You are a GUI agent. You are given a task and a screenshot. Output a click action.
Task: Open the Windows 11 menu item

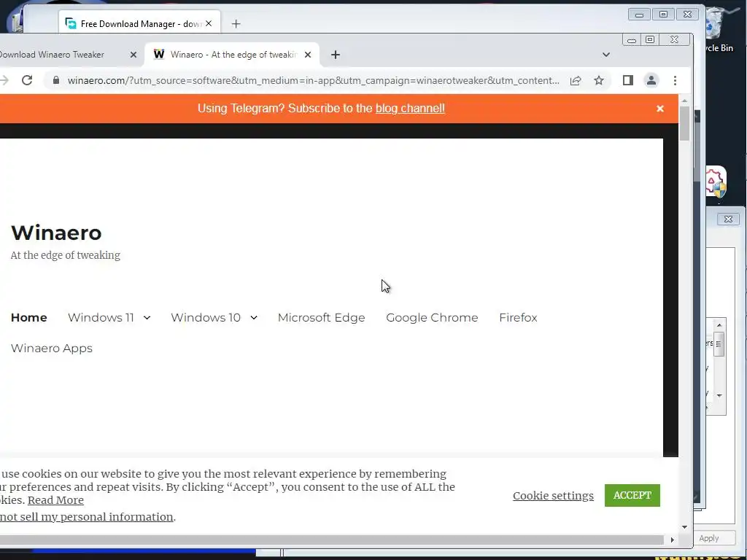point(101,318)
